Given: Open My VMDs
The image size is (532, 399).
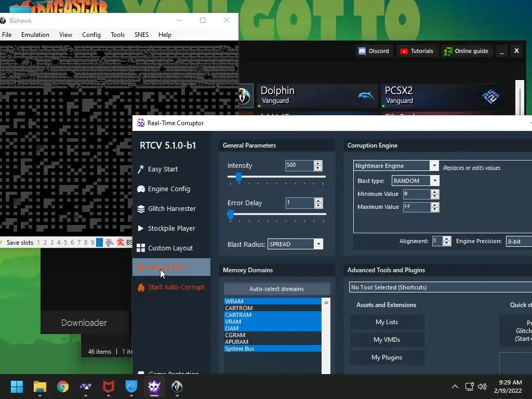Looking at the screenshot, I should coord(387,340).
